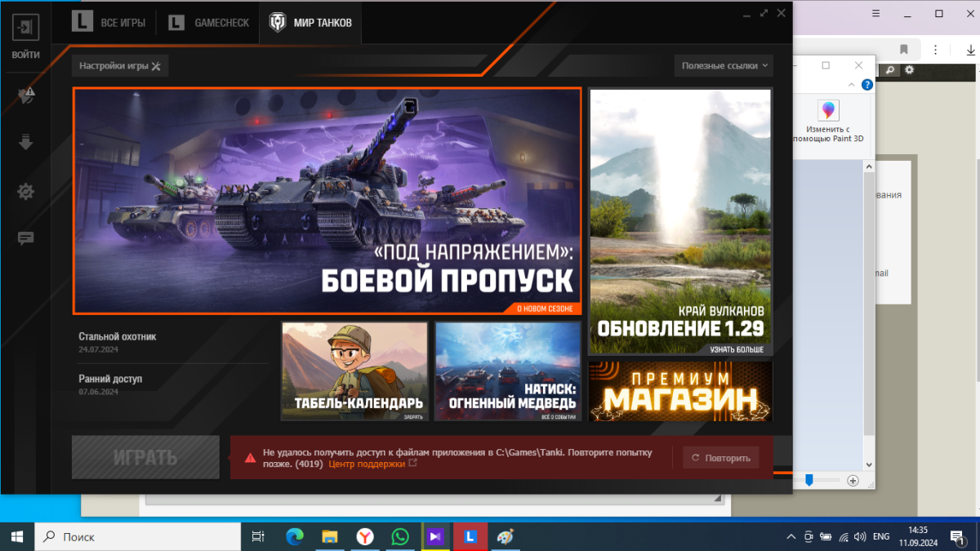Open WhatsApp from the taskbar

(x=400, y=536)
